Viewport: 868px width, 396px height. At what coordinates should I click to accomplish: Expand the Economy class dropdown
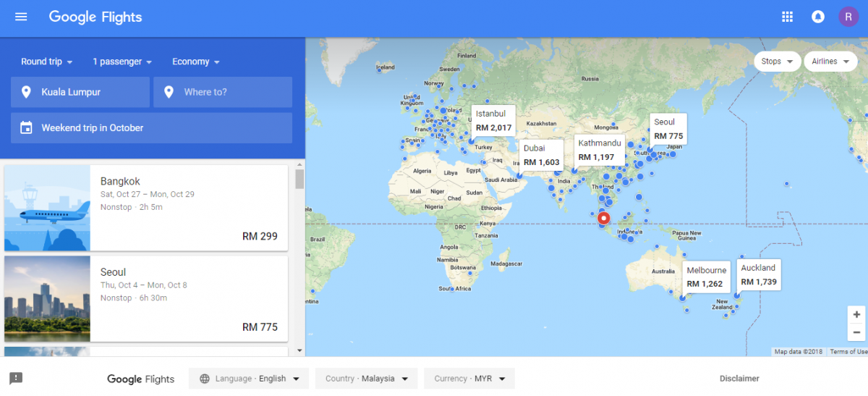(196, 62)
